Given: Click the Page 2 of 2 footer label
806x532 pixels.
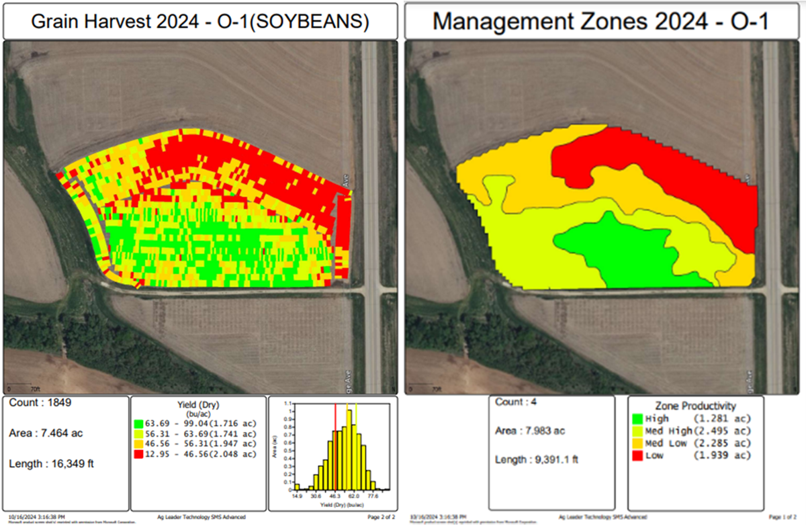Looking at the screenshot, I should [x=381, y=517].
